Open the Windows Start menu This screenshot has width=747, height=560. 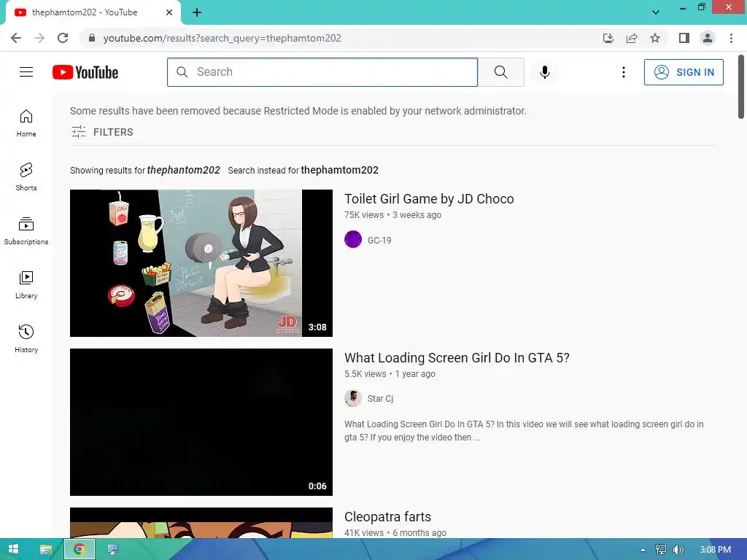pyautogui.click(x=13, y=550)
